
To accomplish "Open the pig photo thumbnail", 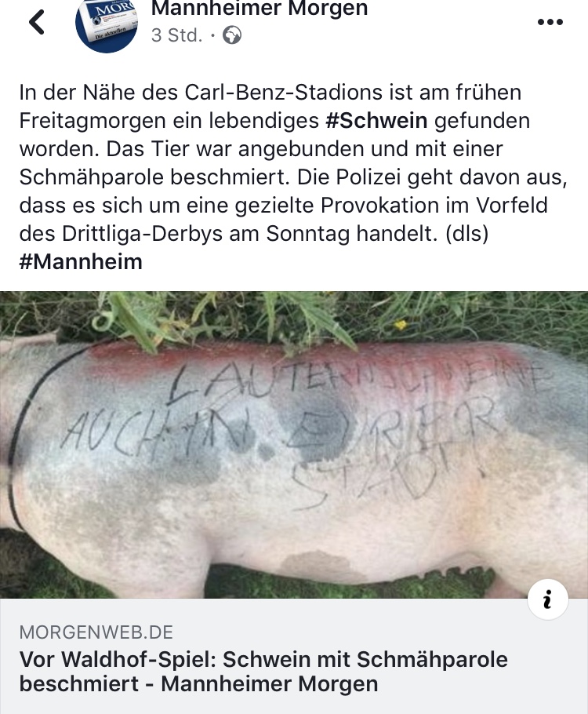I will (294, 445).
